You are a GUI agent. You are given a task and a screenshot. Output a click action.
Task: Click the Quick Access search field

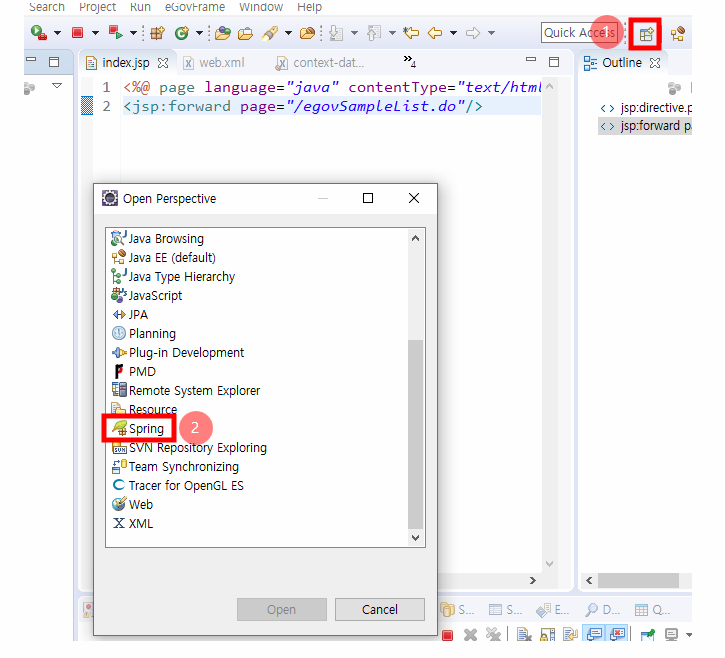pos(579,33)
